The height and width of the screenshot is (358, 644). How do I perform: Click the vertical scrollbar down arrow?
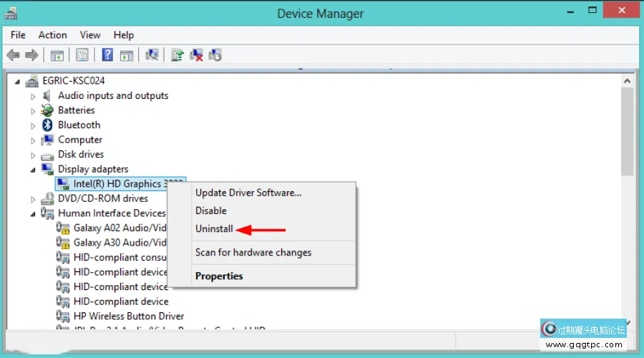click(x=627, y=324)
